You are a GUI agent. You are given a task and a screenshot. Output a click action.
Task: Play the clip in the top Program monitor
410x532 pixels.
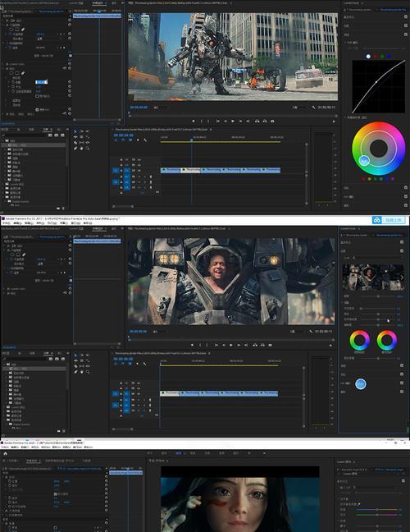[x=233, y=122]
